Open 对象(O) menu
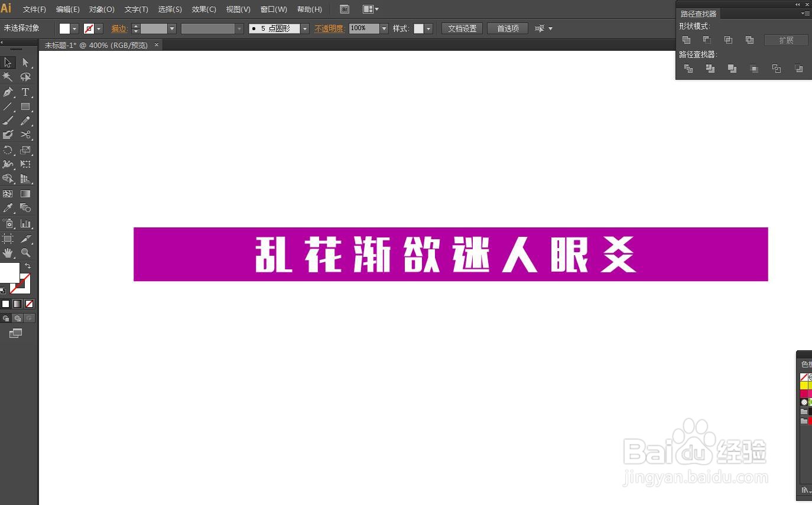The width and height of the screenshot is (812, 505). pos(102,9)
